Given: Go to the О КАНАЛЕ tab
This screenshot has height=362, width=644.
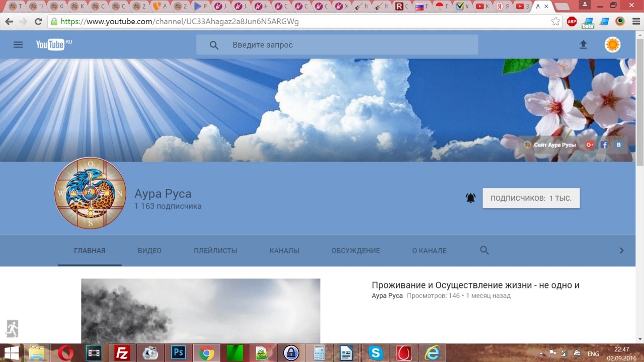Looking at the screenshot, I should click(429, 251).
